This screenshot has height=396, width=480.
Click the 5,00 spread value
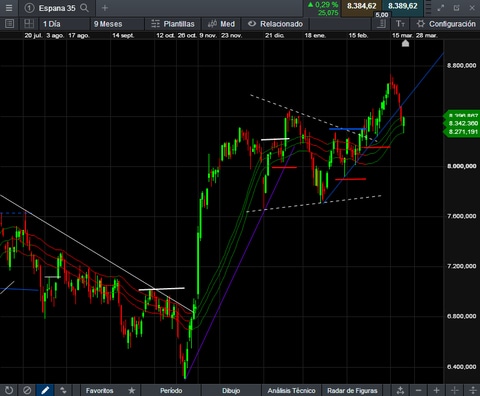382,15
